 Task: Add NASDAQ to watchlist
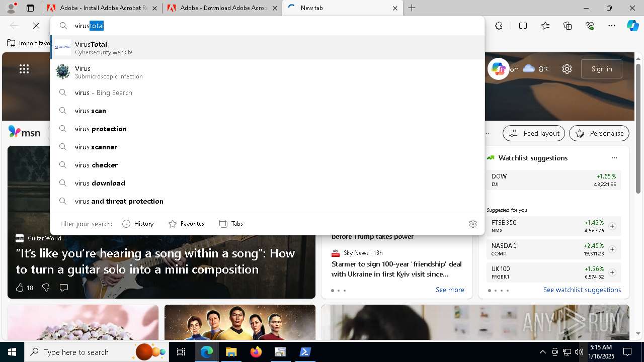click(612, 249)
